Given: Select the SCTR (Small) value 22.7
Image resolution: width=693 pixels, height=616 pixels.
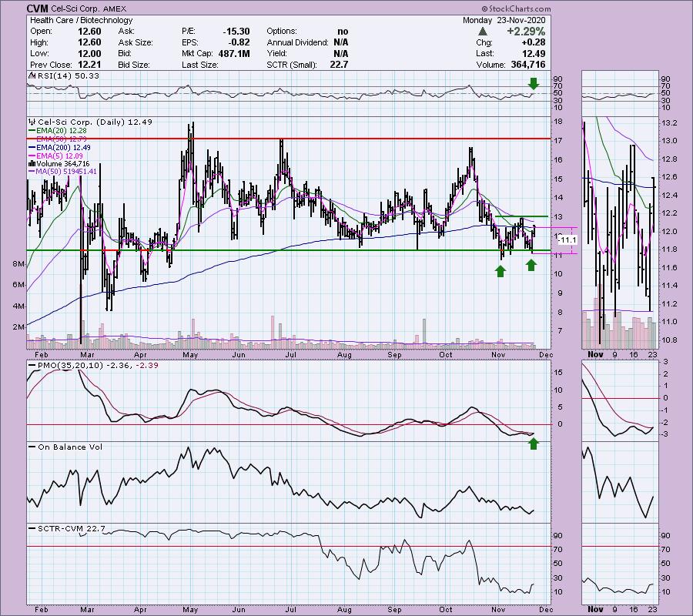Looking at the screenshot, I should (x=339, y=65).
